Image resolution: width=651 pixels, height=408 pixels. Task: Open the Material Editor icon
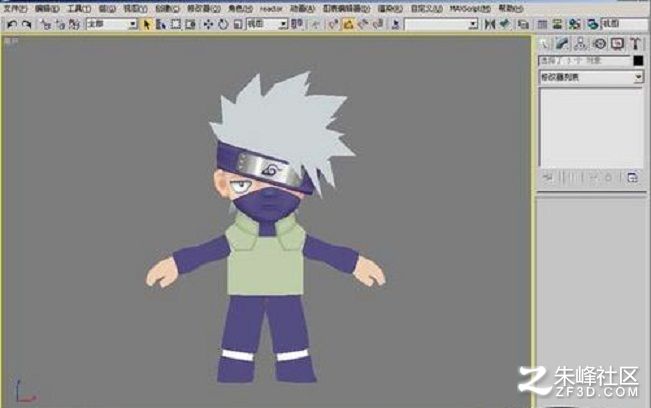click(575, 24)
